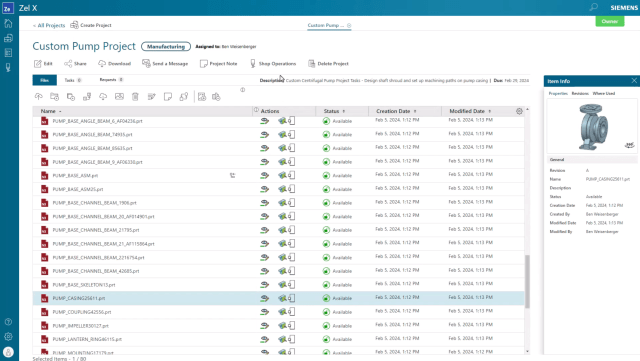Click the view action for PUMP_BASE_ASM.prt
This screenshot has height=361, width=640.
click(x=264, y=176)
